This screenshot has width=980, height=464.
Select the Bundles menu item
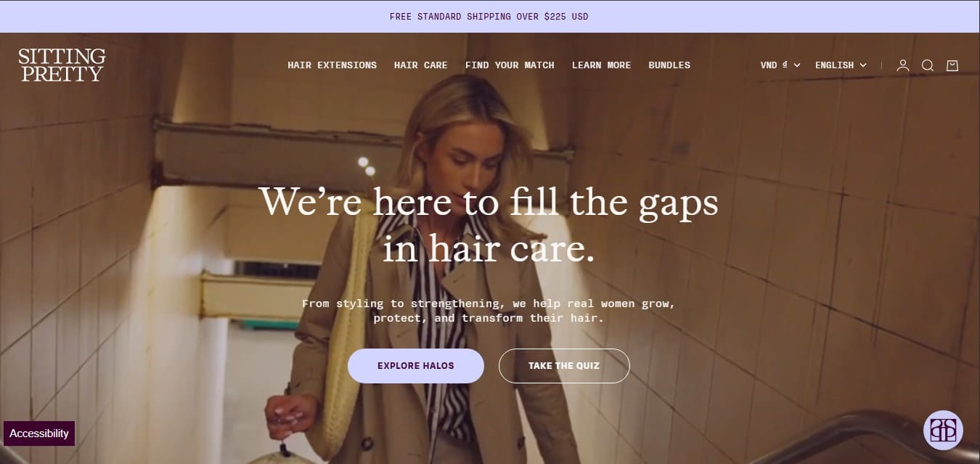(x=669, y=65)
